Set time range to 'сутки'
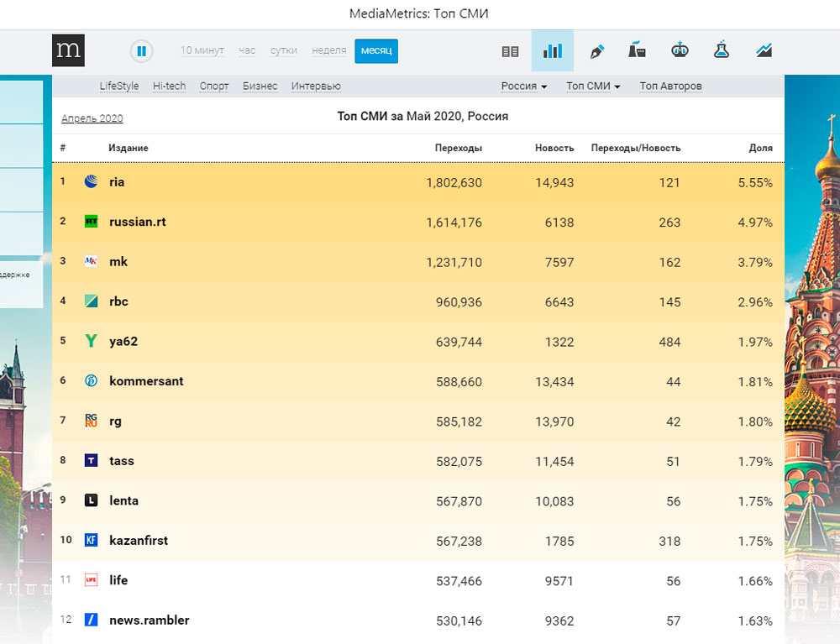 tap(284, 51)
